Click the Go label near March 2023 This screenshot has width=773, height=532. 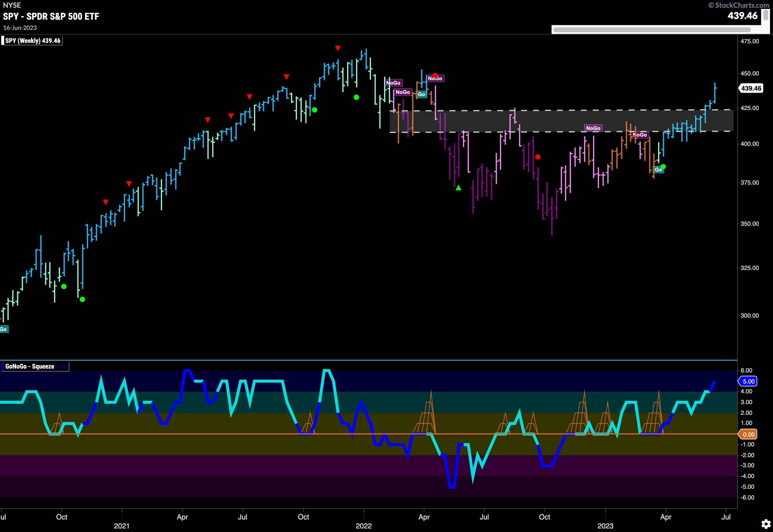[x=658, y=170]
